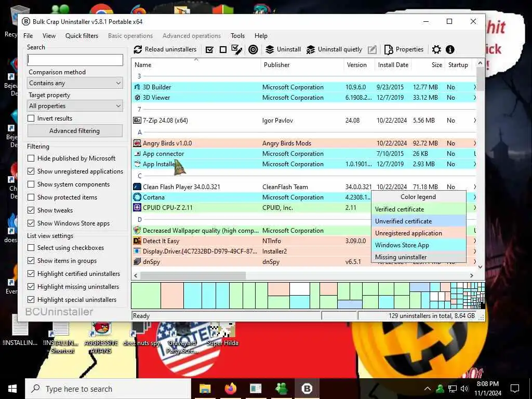
Task: Sort list by Name column header
Action: click(196, 65)
